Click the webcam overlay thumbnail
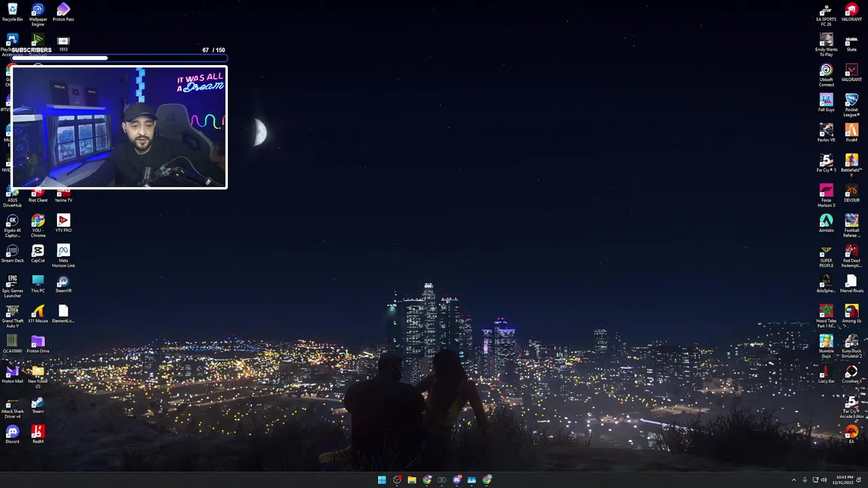The height and width of the screenshot is (488, 868). (x=119, y=127)
